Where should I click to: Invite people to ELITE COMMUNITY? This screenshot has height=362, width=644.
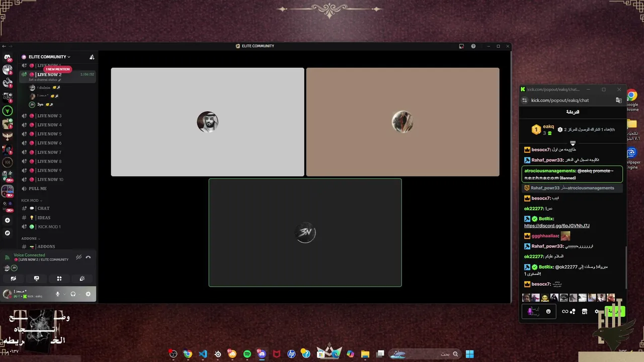coord(92,57)
